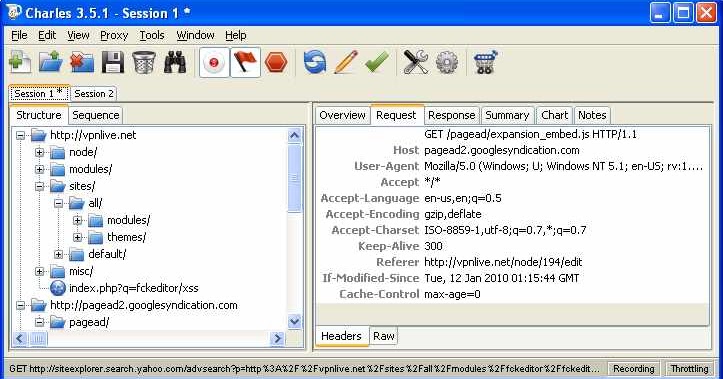Click tree vertical scrollbar up arrow
Image resolution: width=723 pixels, height=379 pixels.
(x=294, y=135)
